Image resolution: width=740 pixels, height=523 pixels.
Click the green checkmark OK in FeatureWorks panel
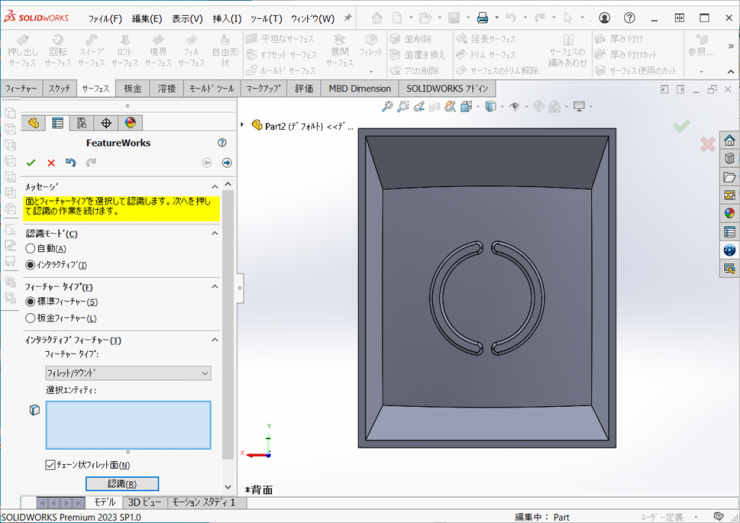(x=31, y=163)
